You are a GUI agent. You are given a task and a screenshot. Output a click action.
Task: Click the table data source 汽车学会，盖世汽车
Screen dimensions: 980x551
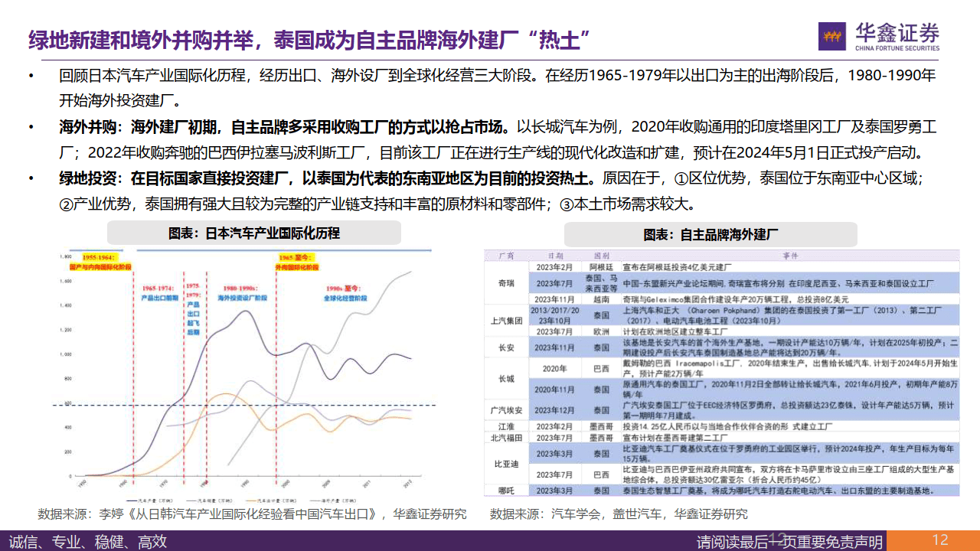point(619,514)
